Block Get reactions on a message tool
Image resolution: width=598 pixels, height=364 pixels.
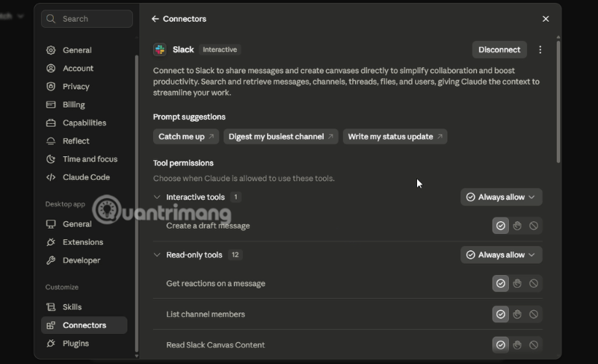click(534, 283)
